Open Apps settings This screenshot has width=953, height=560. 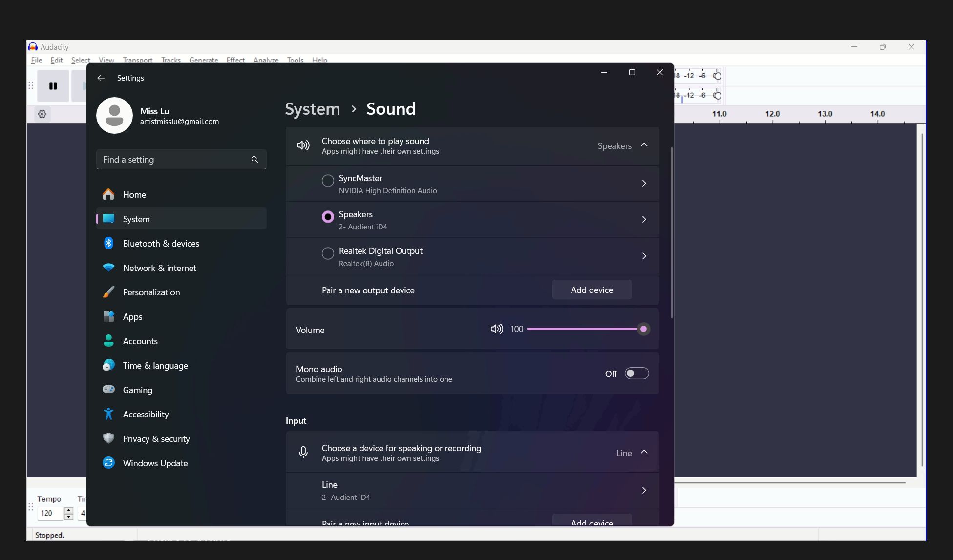tap(181, 316)
